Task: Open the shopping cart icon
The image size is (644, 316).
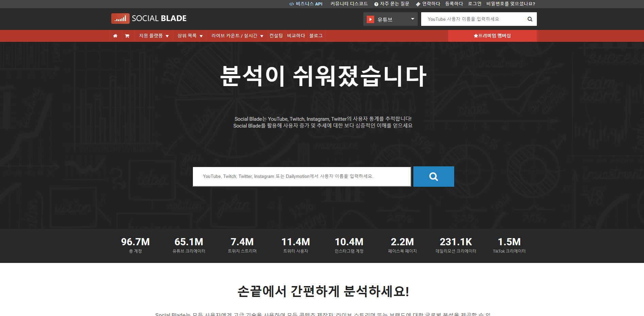Action: click(127, 36)
